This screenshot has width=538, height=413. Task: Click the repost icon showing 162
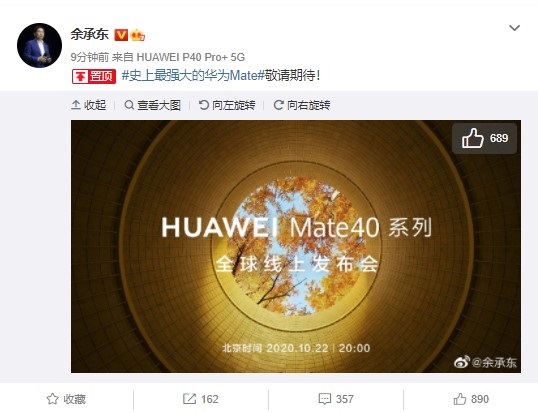(200, 399)
